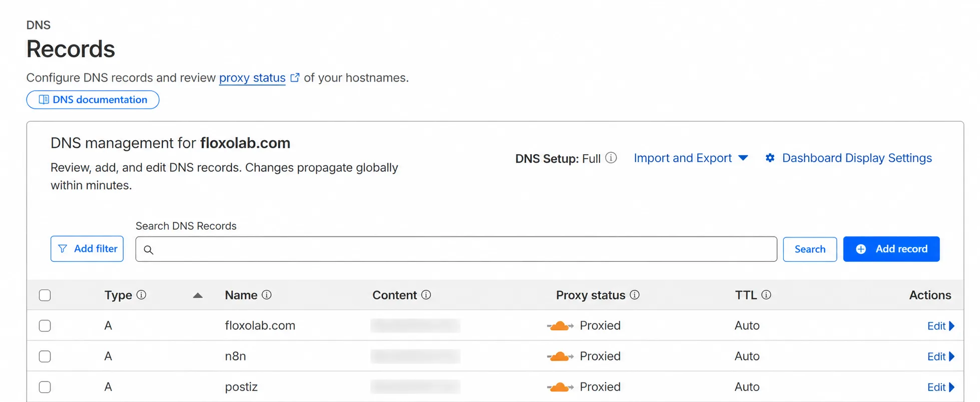Click the Proxy status column info icon
This screenshot has height=402, width=980.
635,295
